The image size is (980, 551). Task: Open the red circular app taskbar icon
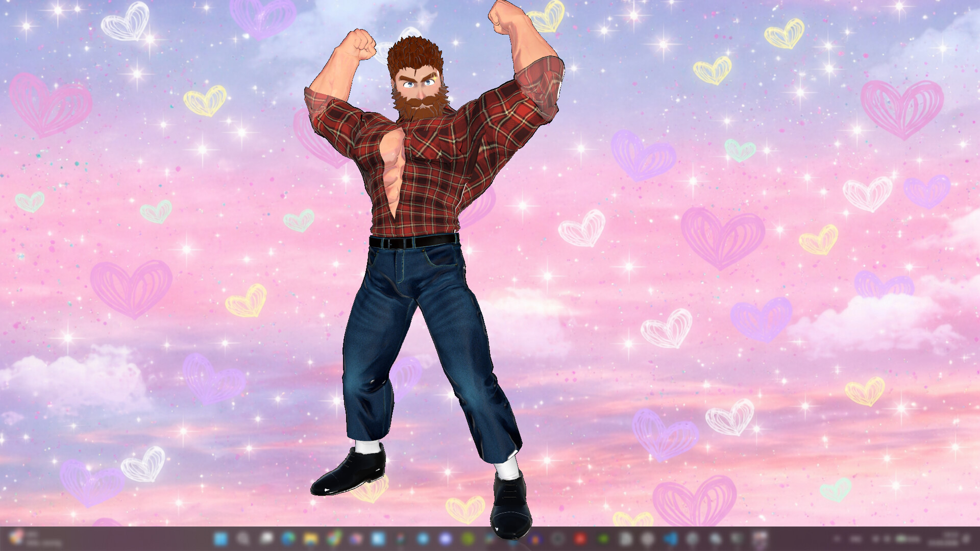(x=580, y=538)
